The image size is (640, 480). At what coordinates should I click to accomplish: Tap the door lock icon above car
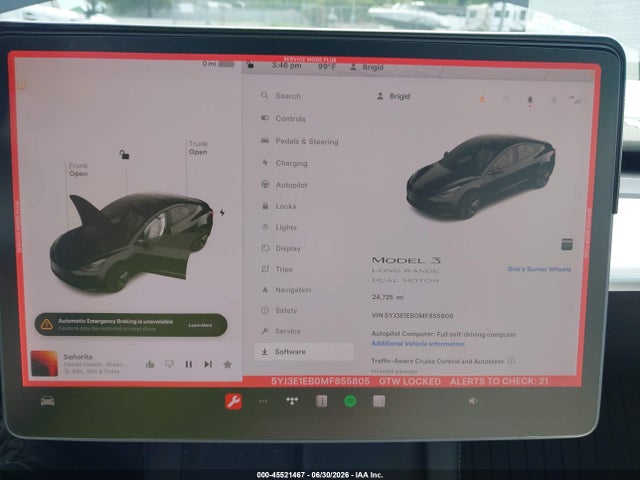[x=124, y=154]
